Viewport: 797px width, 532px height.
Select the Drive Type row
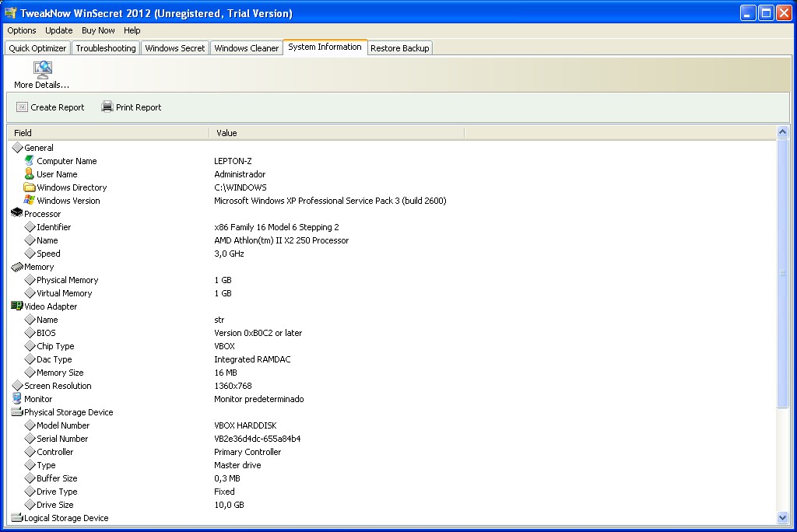coord(392,491)
